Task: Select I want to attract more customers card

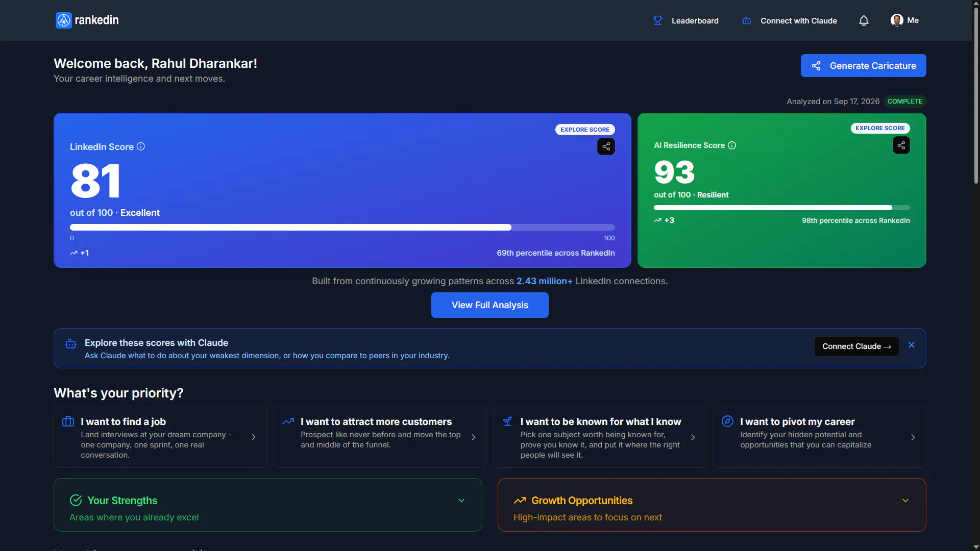Action: (x=380, y=437)
